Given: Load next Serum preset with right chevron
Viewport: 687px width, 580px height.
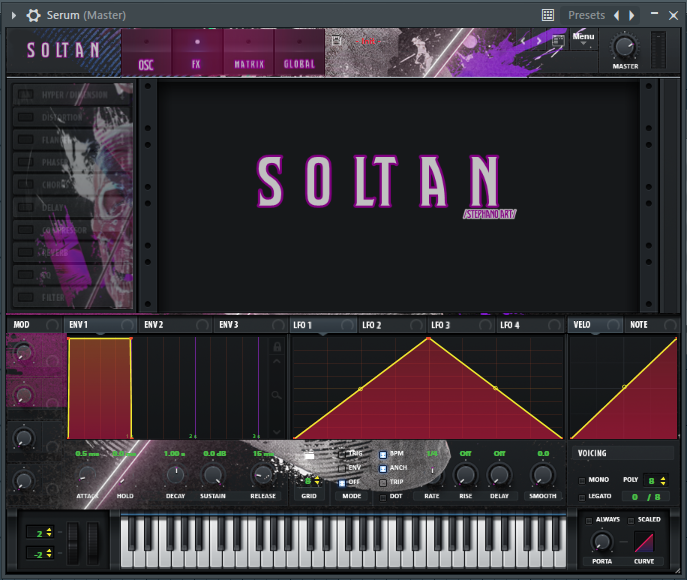Looking at the screenshot, I should (x=539, y=41).
